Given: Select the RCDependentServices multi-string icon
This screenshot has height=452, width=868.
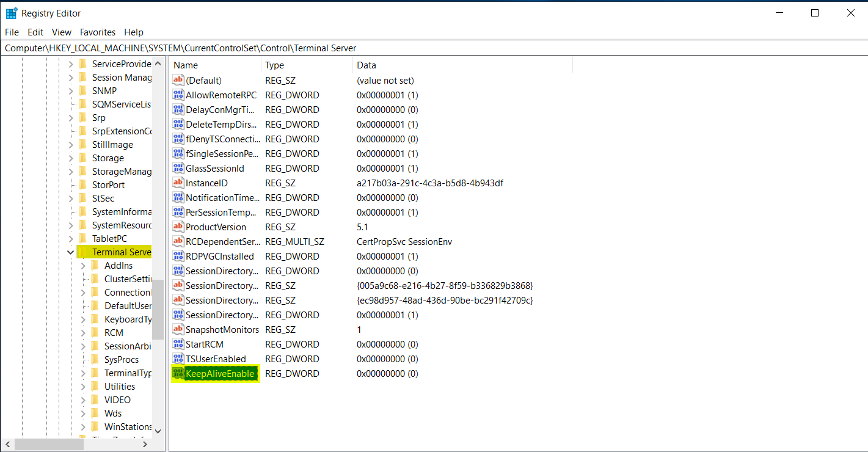Looking at the screenshot, I should [178, 241].
